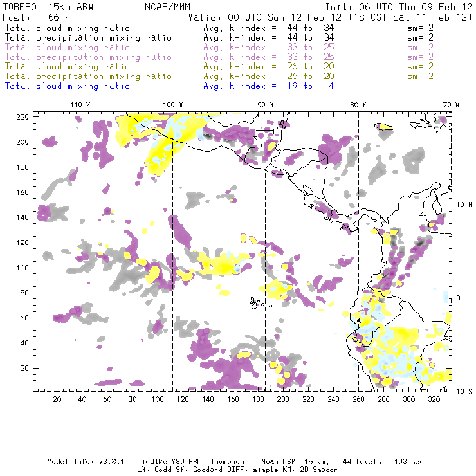The width and height of the screenshot is (476, 476).
Task: Click the '80 W' longitude label
Action: click(358, 105)
